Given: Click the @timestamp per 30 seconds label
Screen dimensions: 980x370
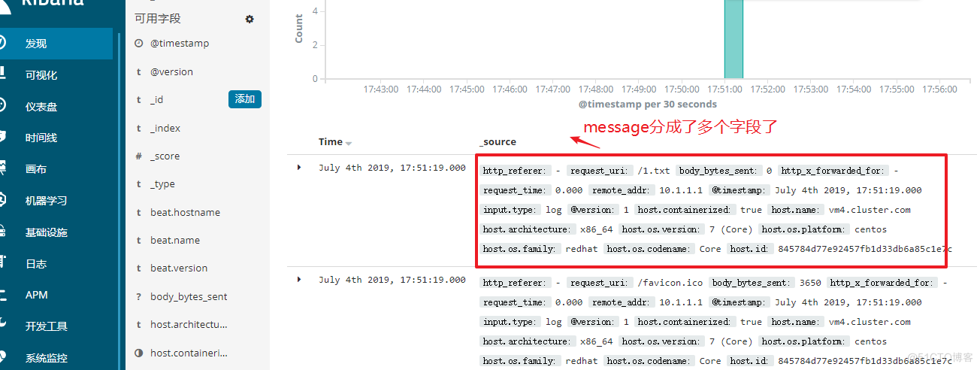Looking at the screenshot, I should tap(647, 105).
